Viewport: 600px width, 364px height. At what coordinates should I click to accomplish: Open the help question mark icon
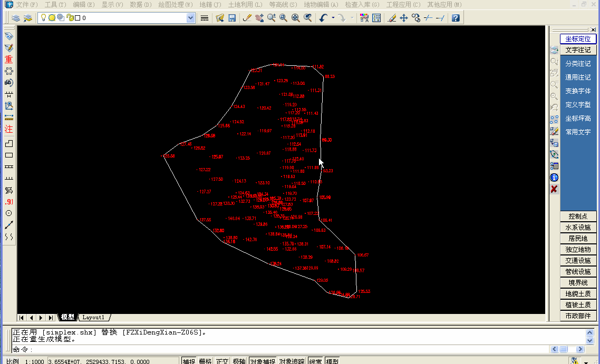coord(456,18)
